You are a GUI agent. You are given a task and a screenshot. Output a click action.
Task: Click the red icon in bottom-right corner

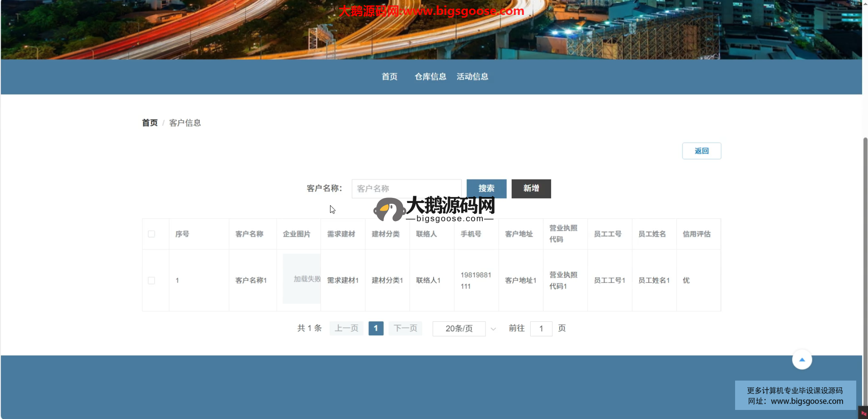[863, 413]
